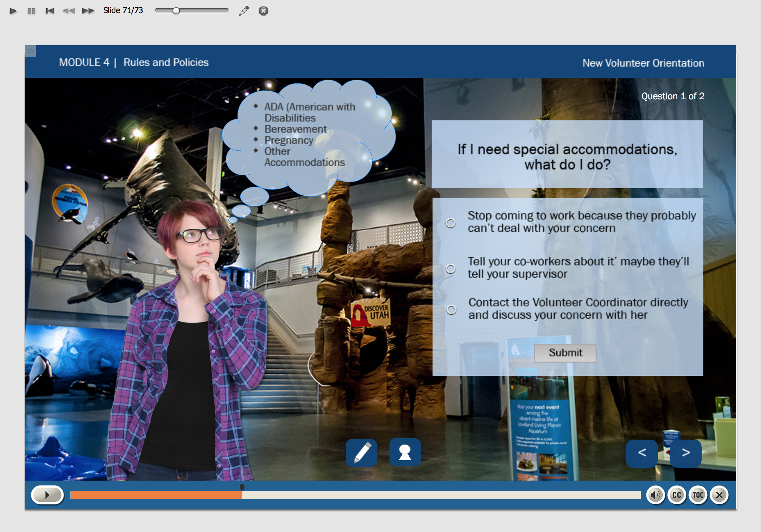761x532 pixels.
Task: Pause the preview with the pause icon
Action: 32,11
